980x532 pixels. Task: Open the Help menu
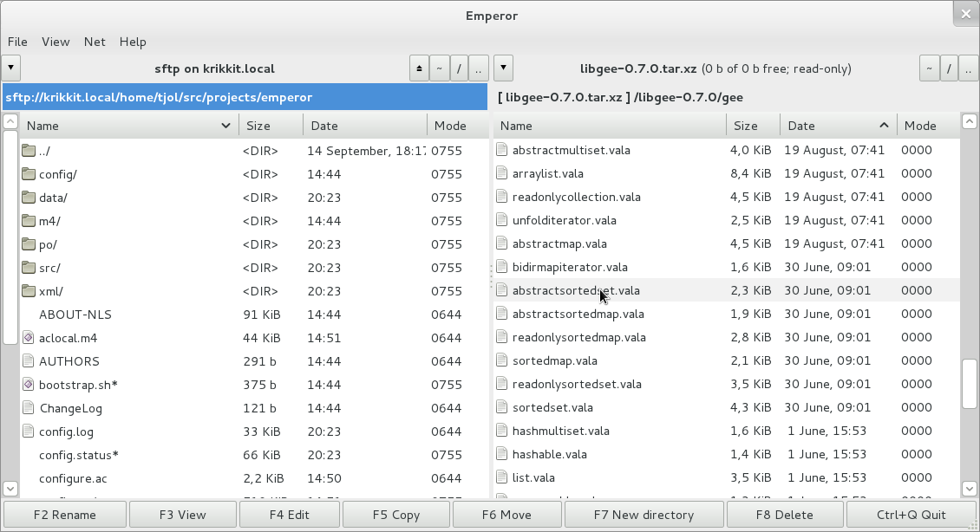[133, 42]
